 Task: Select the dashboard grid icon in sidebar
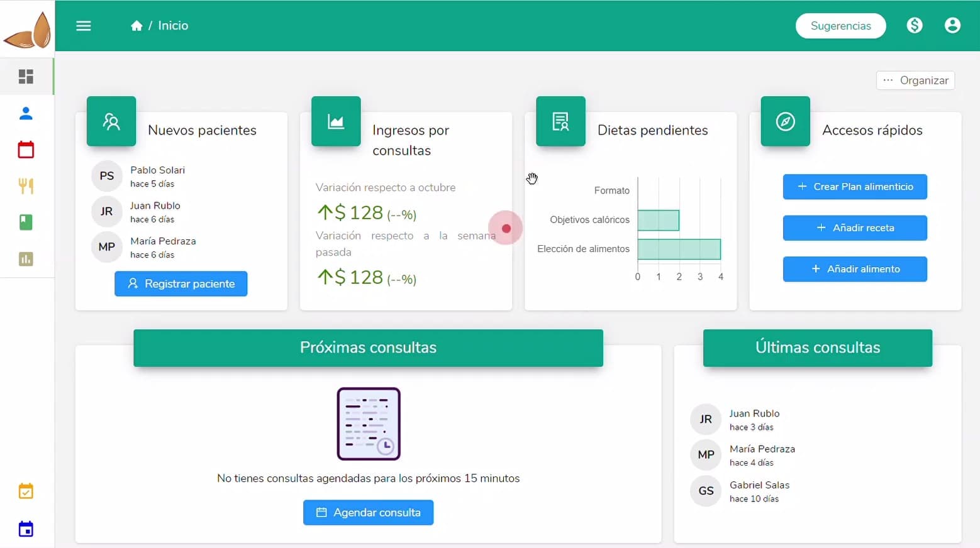click(x=26, y=77)
